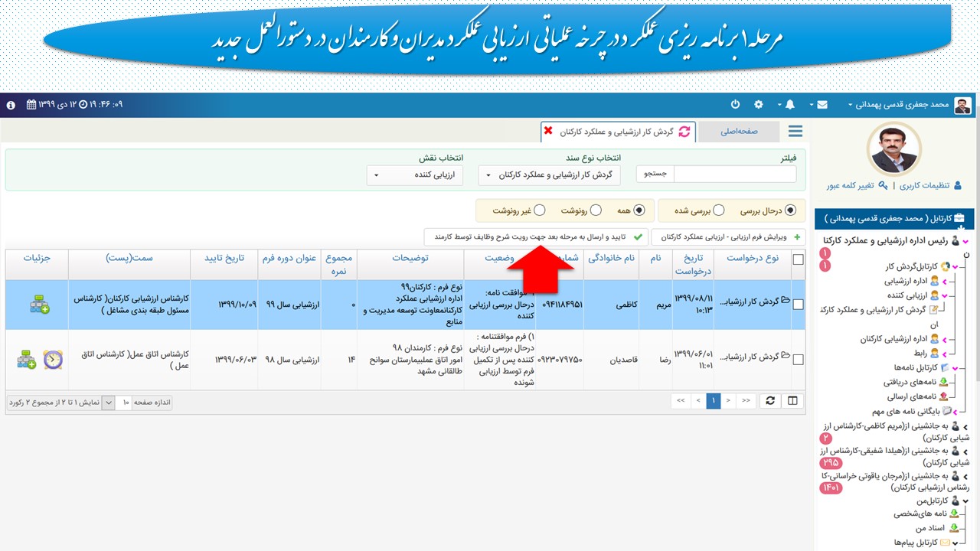Open the 'انتخاب نوع سند' dropdown

549,175
